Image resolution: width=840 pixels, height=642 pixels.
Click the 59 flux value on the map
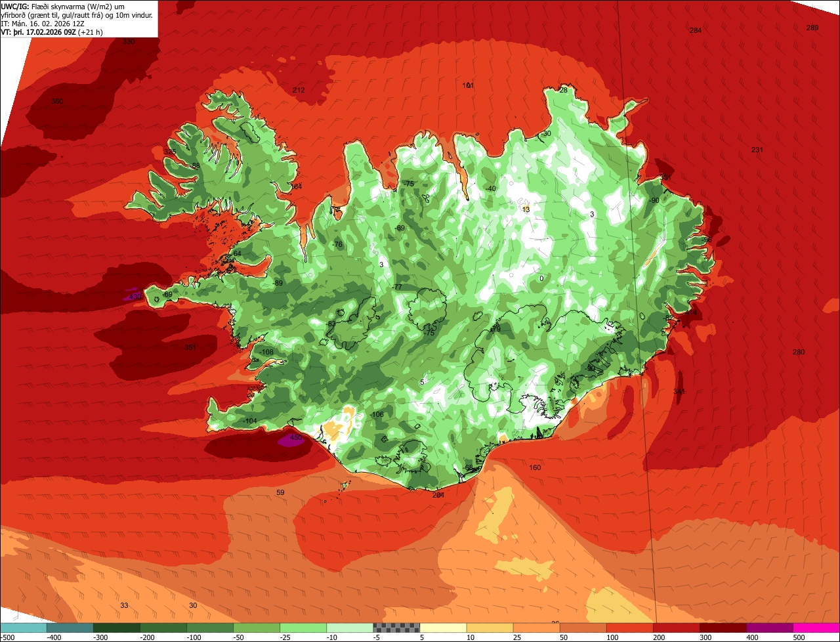coord(280,492)
